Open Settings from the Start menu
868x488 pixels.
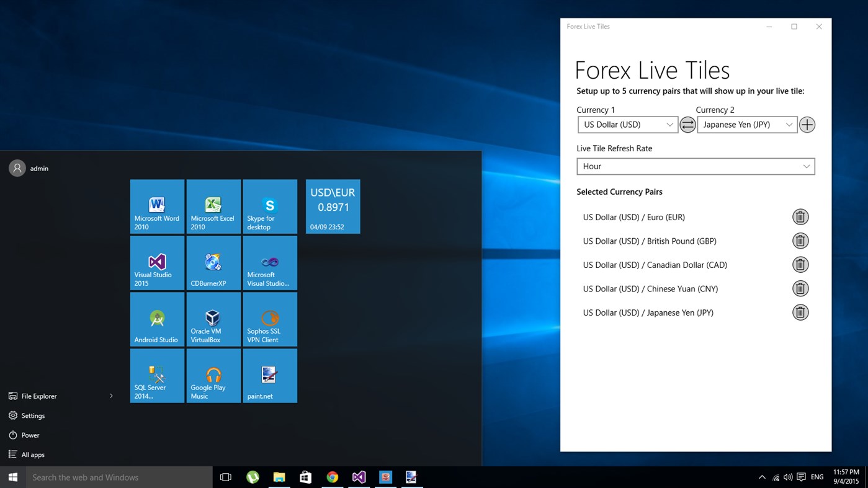33,415
